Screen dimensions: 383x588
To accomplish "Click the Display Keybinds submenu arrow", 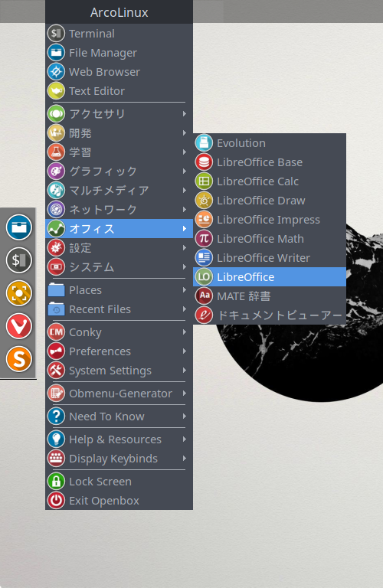I will pyautogui.click(x=184, y=459).
